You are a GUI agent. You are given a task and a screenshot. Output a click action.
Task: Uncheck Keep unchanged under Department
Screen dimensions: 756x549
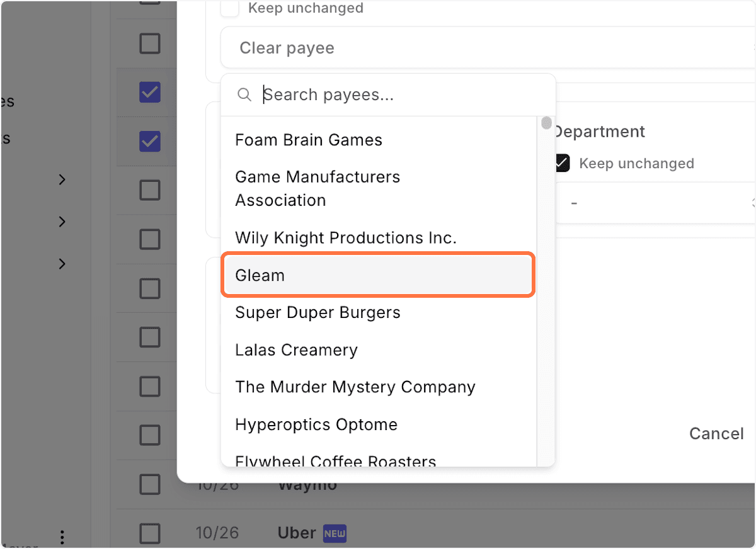(561, 163)
